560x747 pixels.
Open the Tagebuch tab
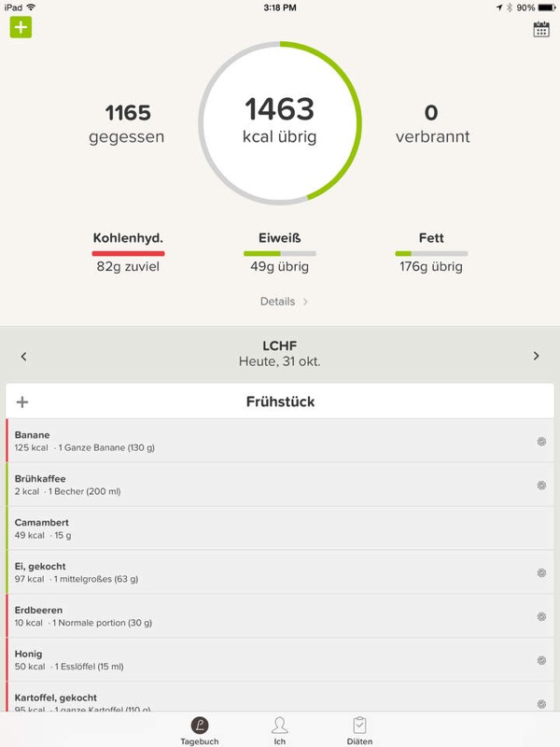point(200,730)
